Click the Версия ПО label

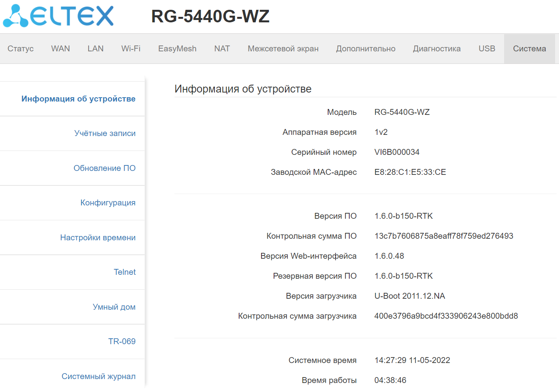pos(336,216)
